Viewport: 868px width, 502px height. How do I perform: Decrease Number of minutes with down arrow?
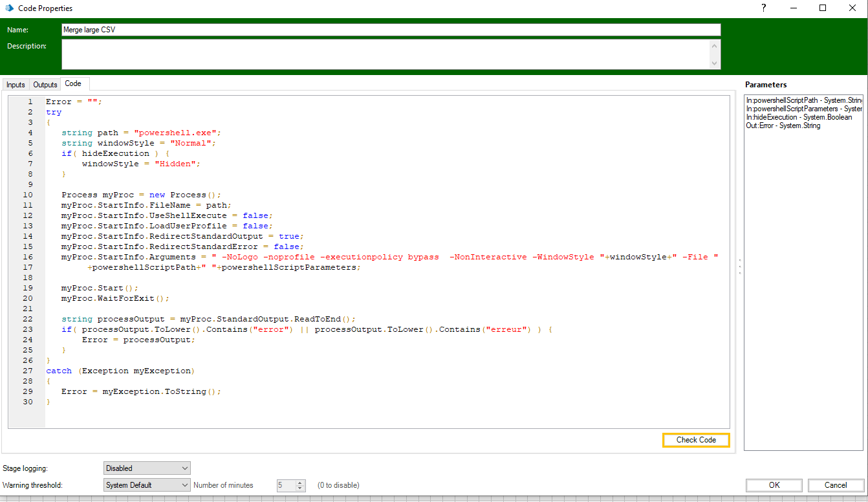tap(300, 488)
